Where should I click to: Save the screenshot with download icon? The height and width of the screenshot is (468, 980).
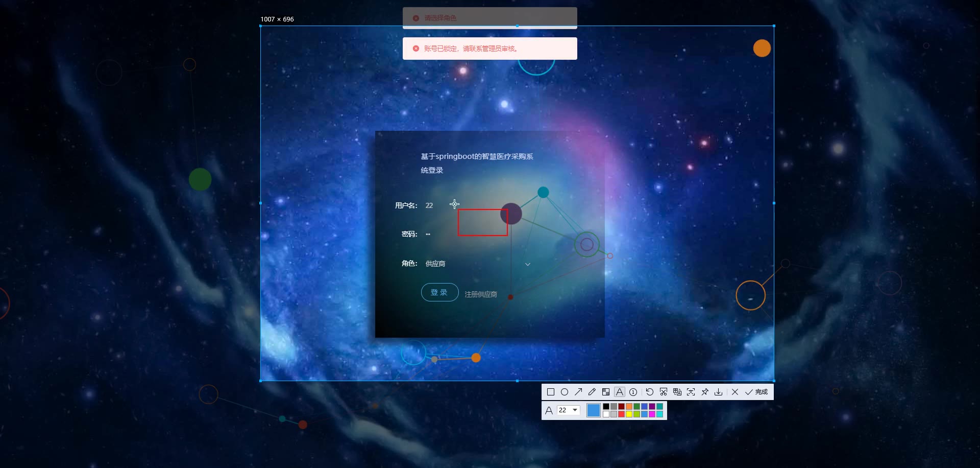(719, 392)
